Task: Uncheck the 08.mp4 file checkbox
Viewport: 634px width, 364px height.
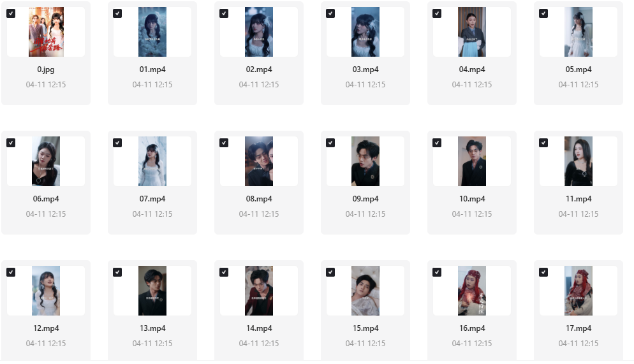Action: [224, 143]
